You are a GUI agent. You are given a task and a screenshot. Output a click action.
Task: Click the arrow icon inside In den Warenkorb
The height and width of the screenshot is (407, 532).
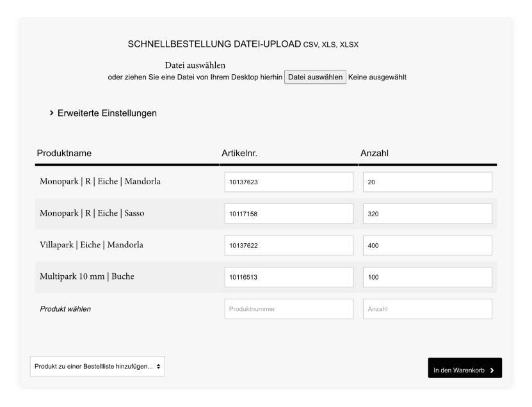(x=493, y=369)
